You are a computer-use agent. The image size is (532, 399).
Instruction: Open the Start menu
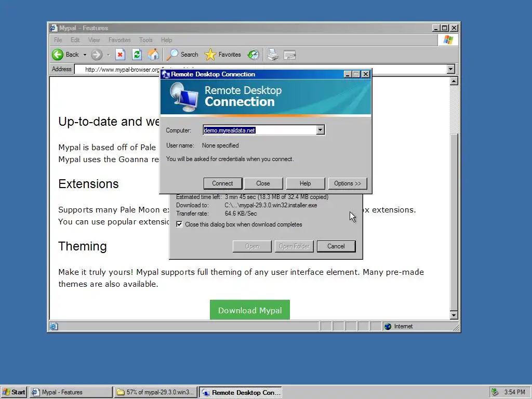click(14, 392)
